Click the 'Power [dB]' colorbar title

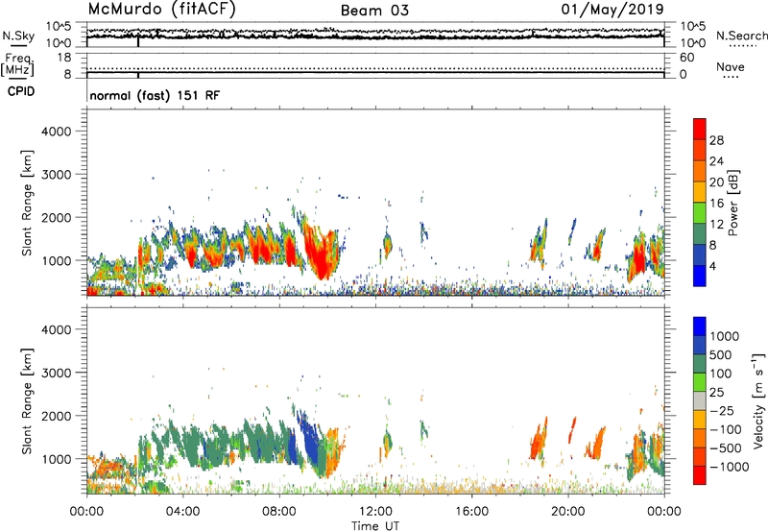pos(732,203)
